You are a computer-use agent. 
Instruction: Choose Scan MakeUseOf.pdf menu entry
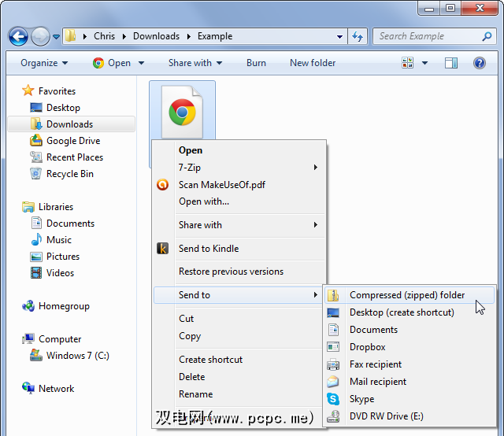[x=239, y=185]
